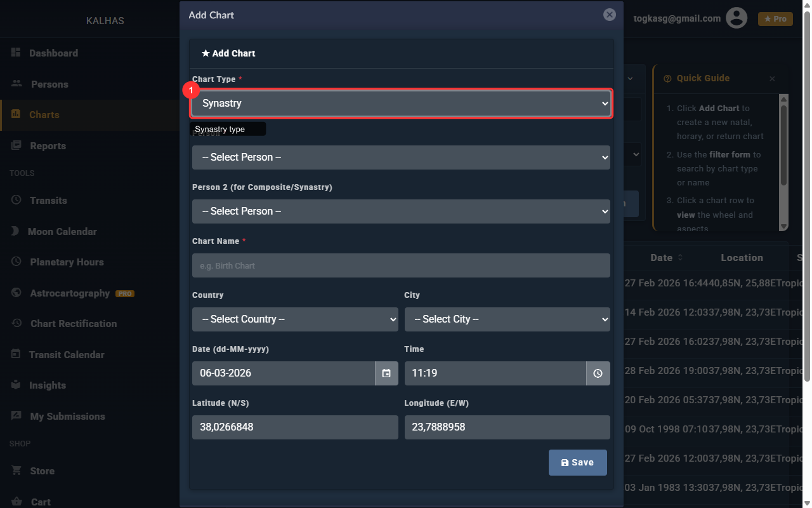Expand the Select Country dropdown
This screenshot has height=508, width=812.
click(x=295, y=319)
